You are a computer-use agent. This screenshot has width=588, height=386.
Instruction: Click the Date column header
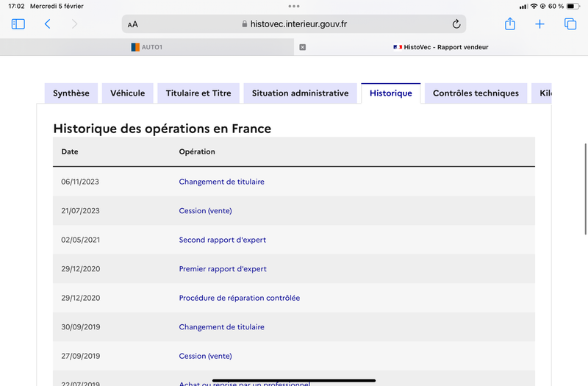(x=70, y=151)
